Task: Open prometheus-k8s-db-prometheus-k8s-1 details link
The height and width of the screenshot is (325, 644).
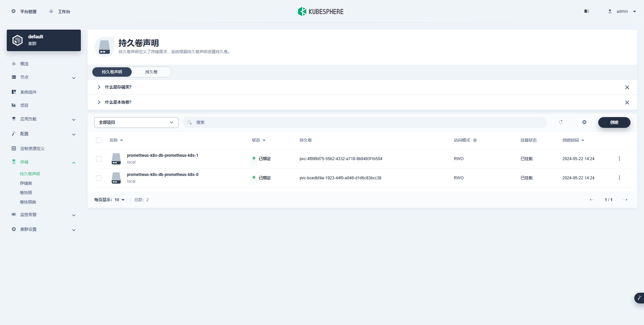Action: pos(163,155)
